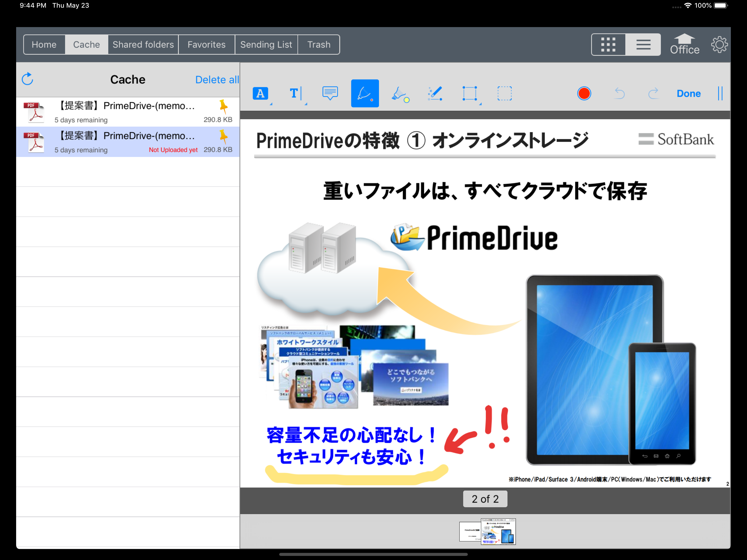Select the text insert tool
The image size is (747, 560).
click(296, 94)
